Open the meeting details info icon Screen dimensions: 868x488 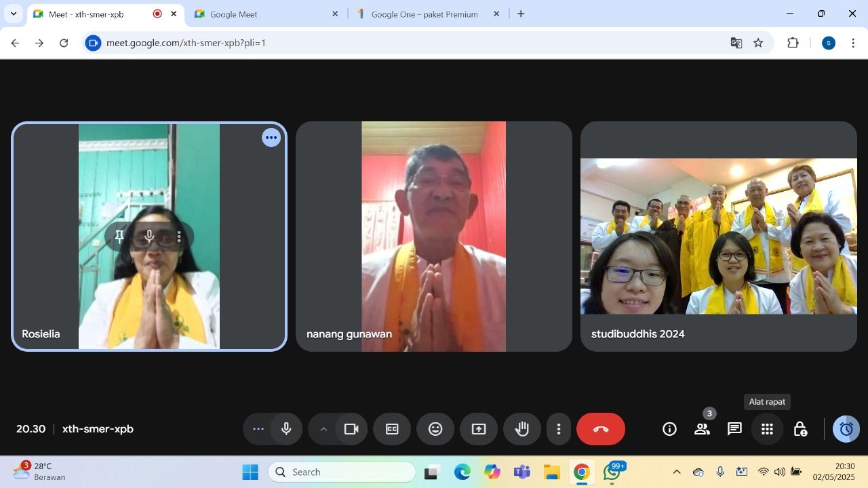[669, 429]
